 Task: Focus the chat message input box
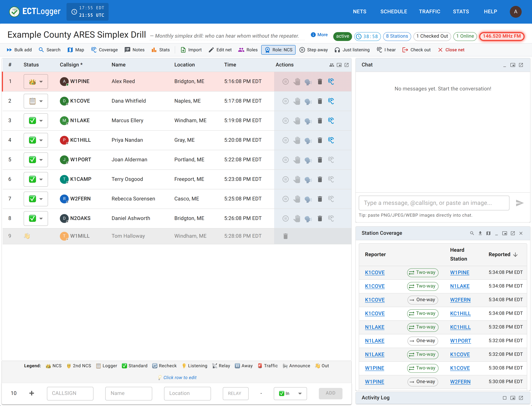pyautogui.click(x=434, y=203)
